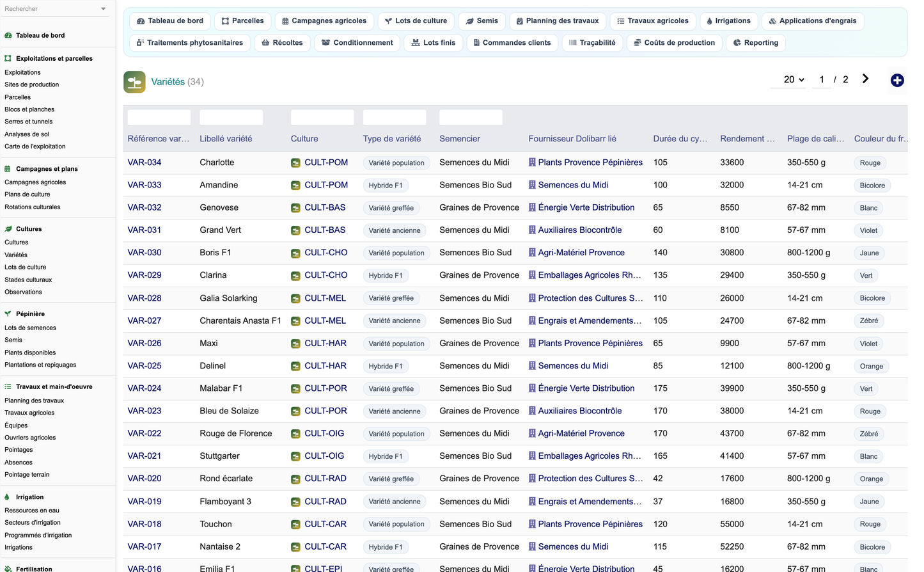This screenshot has height=572, width=924.
Task: Click Exploitations et parcelles section icon
Action: (x=8, y=58)
